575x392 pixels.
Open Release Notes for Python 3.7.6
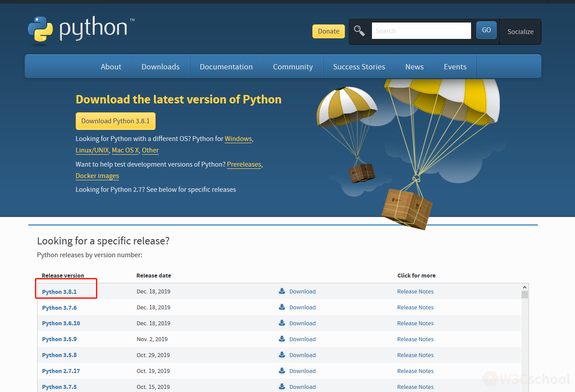[x=415, y=307]
